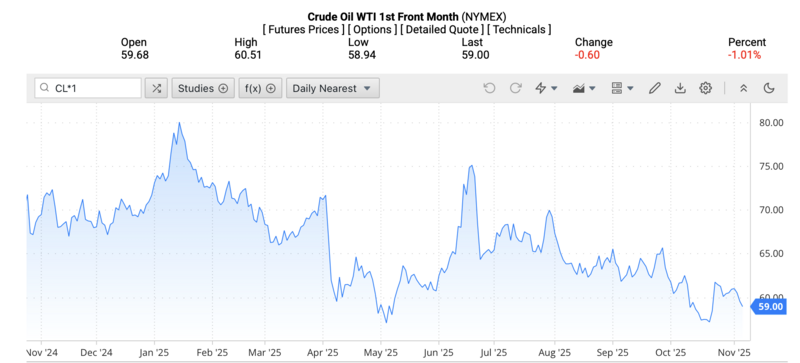Open the Futures Prices link

tap(304, 30)
